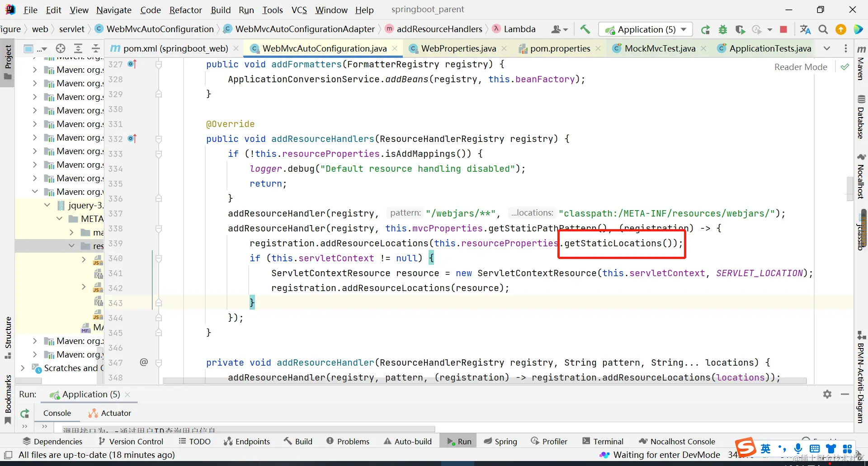
Task: Stop the running application red square
Action: pos(783,30)
